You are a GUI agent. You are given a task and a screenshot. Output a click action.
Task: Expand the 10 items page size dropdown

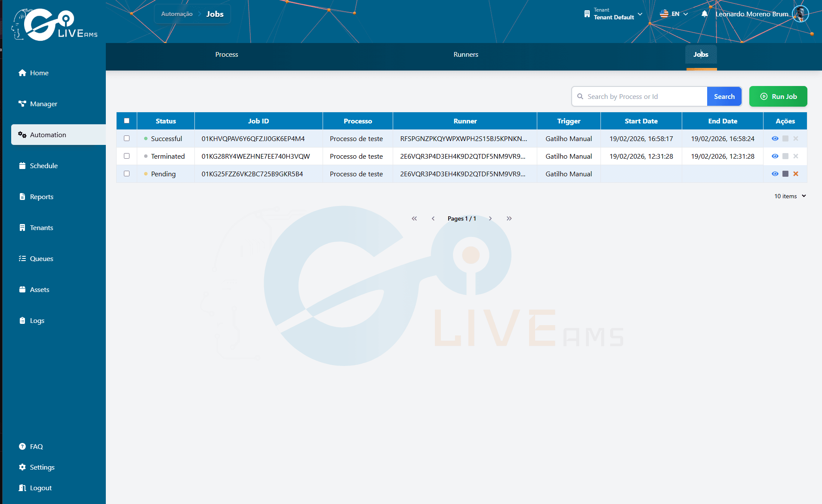[x=790, y=196]
